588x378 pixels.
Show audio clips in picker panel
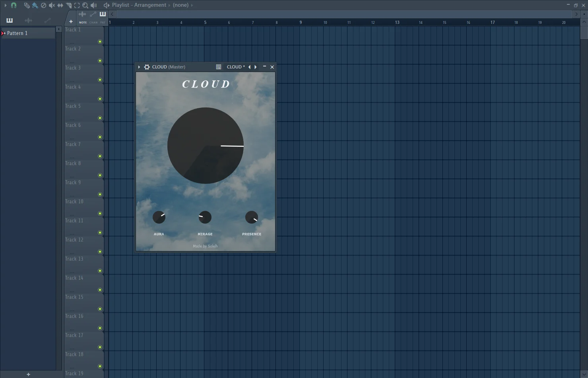(x=28, y=20)
